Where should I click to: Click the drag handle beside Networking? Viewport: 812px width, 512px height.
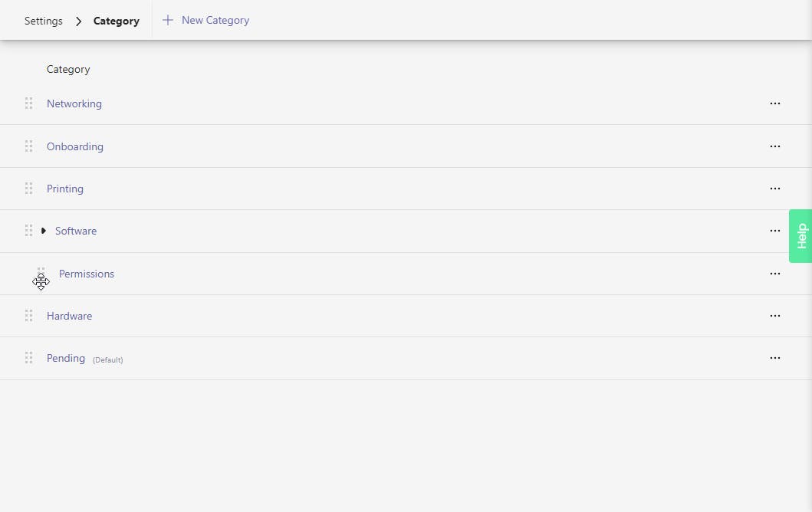(x=28, y=103)
